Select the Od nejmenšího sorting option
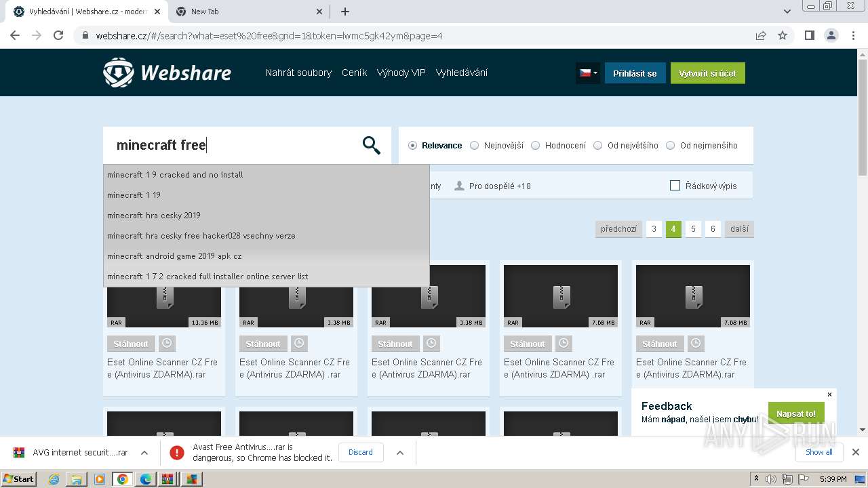This screenshot has width=868, height=488. pos(702,145)
